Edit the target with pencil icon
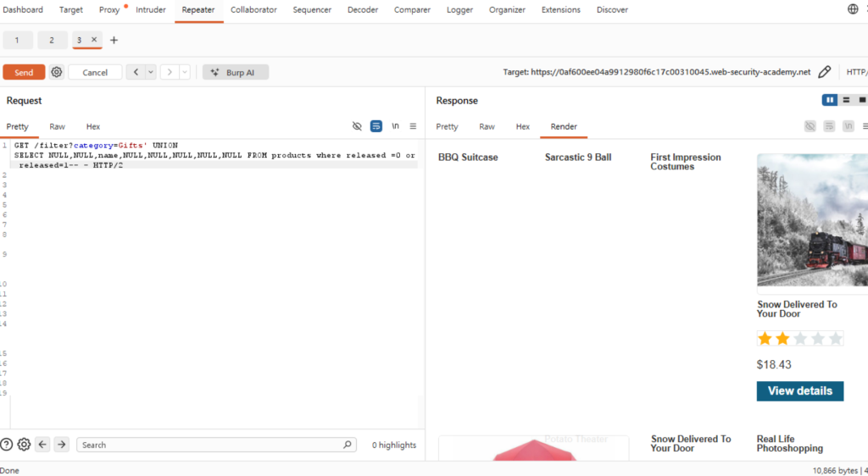 824,72
